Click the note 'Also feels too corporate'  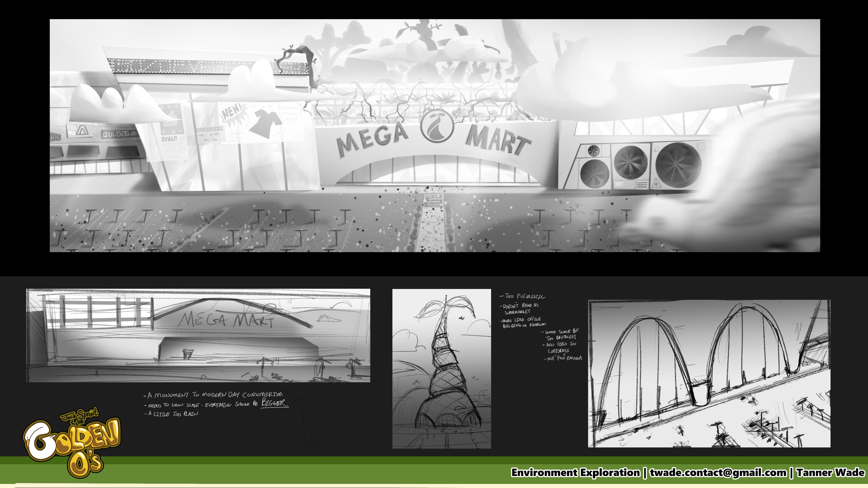tap(560, 347)
